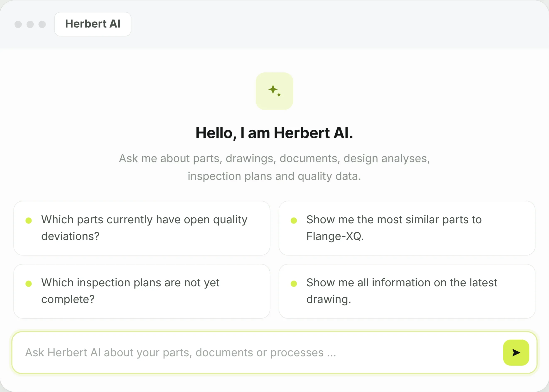Pick 'Show me all information on the latest drawing' card
This screenshot has height=392, width=549.
[407, 291]
